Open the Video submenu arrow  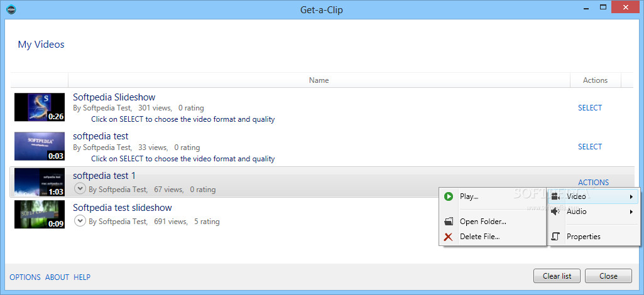click(631, 197)
